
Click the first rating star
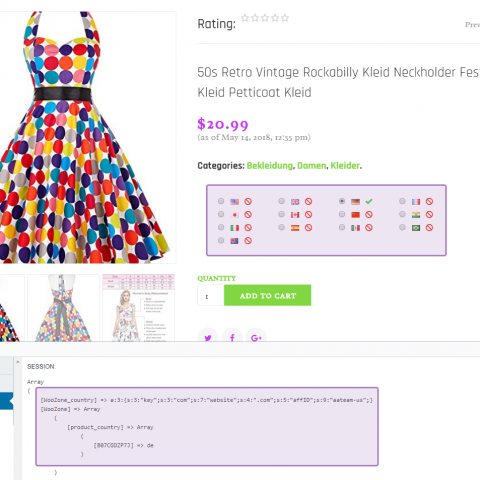click(x=245, y=18)
